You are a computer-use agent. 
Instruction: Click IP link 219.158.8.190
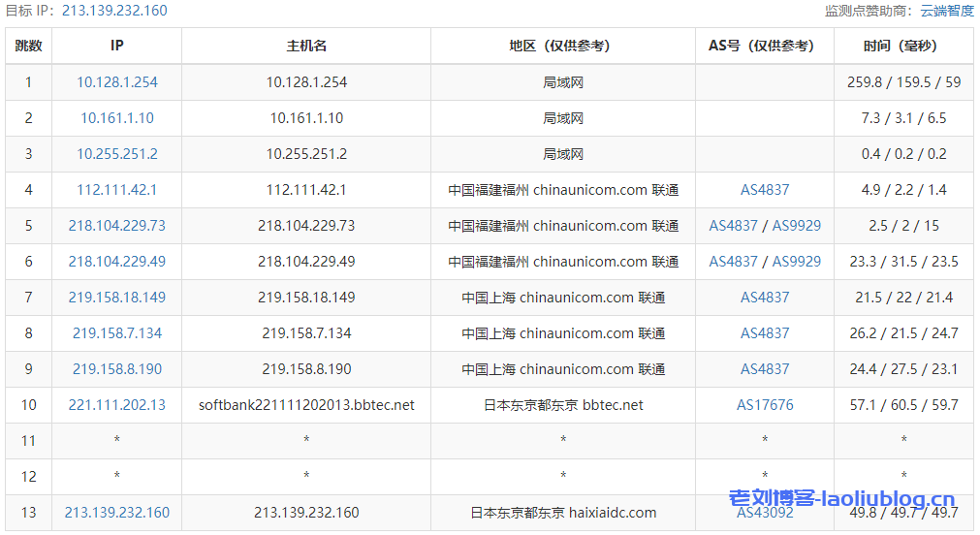click(x=116, y=369)
